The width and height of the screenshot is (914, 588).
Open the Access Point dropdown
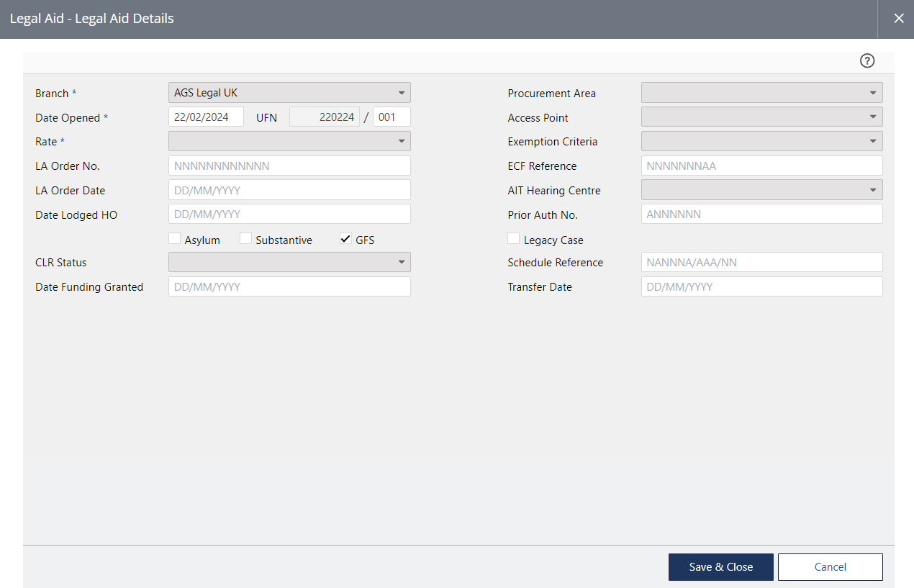(x=761, y=117)
